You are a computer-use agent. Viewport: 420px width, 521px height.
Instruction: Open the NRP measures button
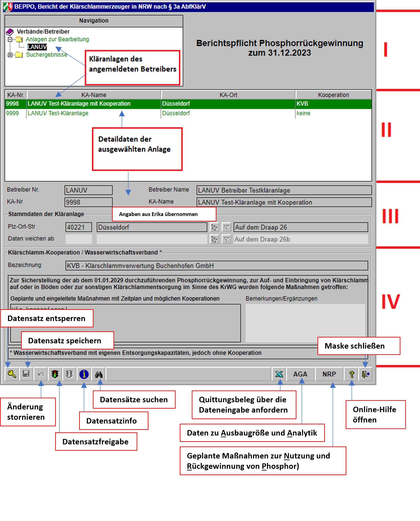click(329, 374)
